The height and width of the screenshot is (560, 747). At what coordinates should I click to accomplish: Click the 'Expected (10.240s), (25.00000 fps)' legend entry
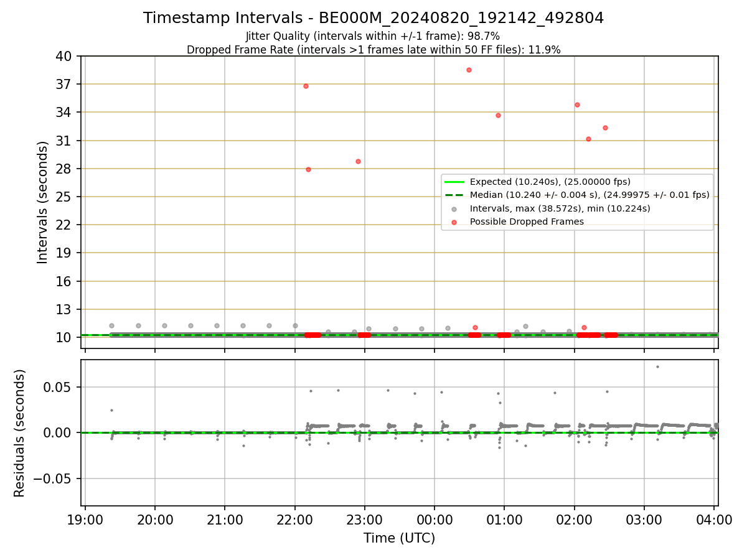pyautogui.click(x=550, y=182)
